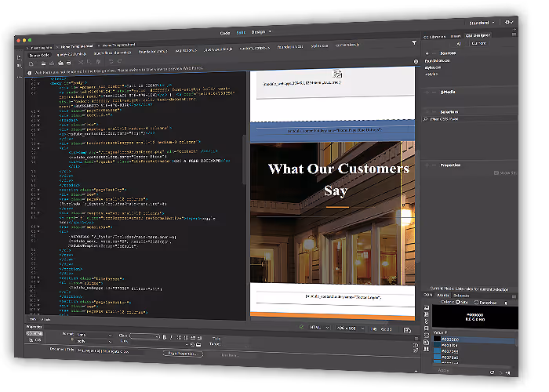Switch to Split view
The width and height of the screenshot is (549, 392).
click(241, 33)
